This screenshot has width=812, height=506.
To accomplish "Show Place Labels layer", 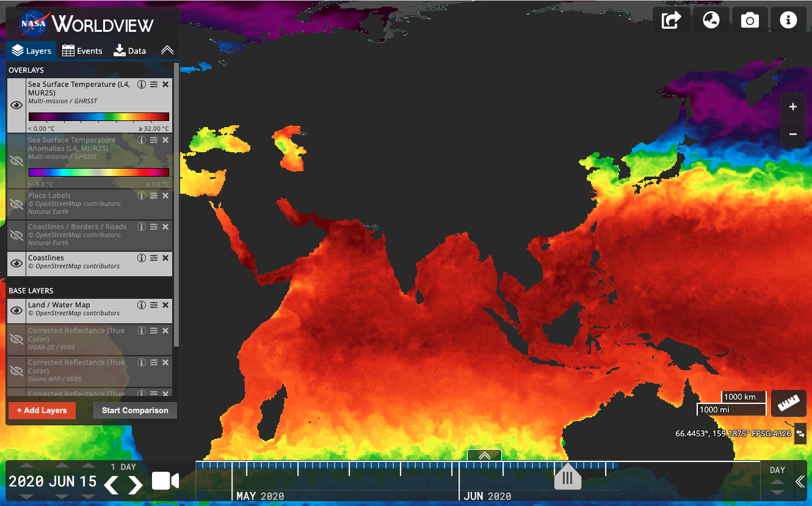I will coord(16,204).
